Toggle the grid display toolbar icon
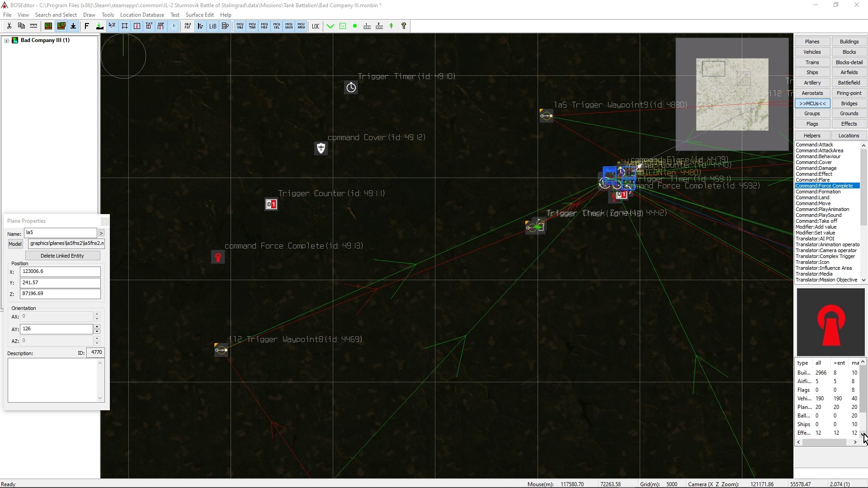The height and width of the screenshot is (488, 868). [x=125, y=26]
